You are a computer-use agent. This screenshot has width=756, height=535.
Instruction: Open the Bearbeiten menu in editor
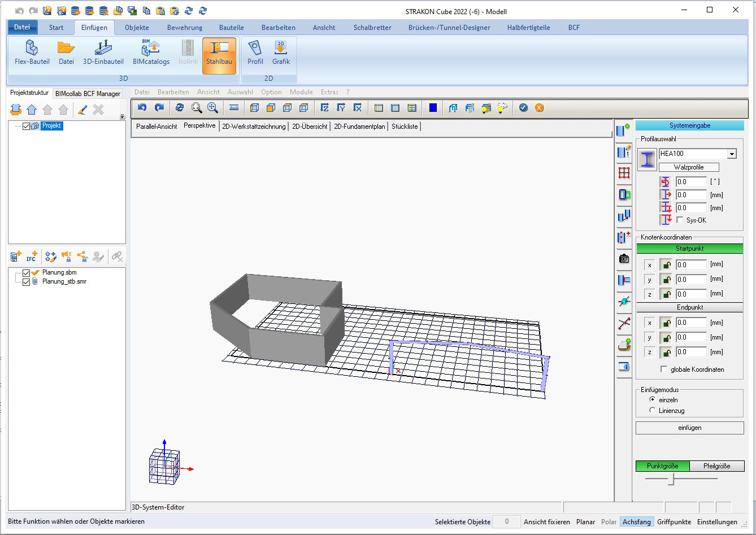pyautogui.click(x=173, y=92)
